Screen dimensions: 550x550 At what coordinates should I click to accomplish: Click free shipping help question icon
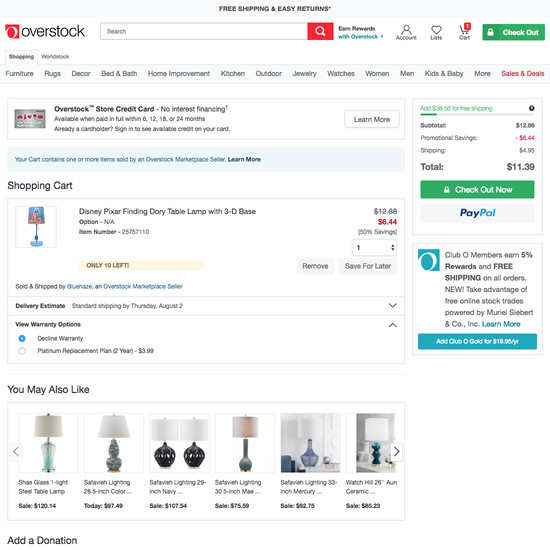click(x=531, y=108)
